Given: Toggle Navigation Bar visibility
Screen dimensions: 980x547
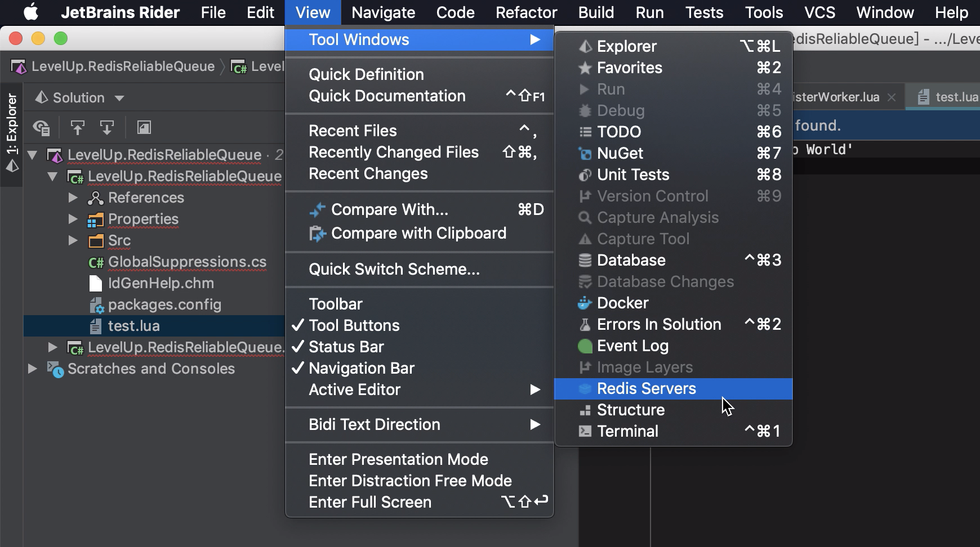Looking at the screenshot, I should (419, 368).
